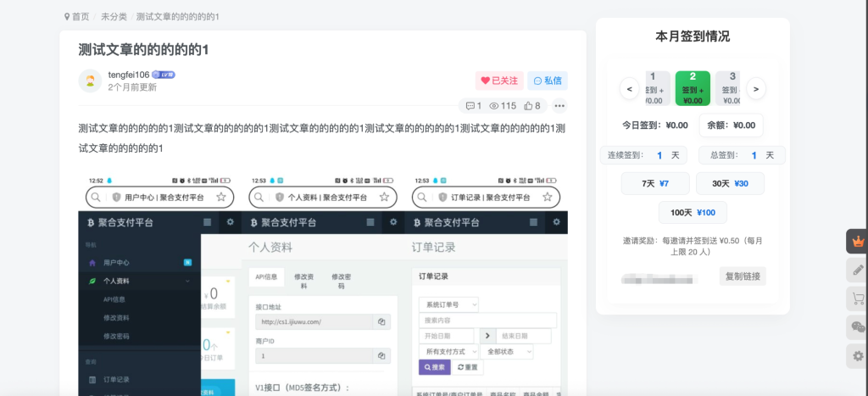
Task: Go to next sign-in days arrow
Action: 756,89
